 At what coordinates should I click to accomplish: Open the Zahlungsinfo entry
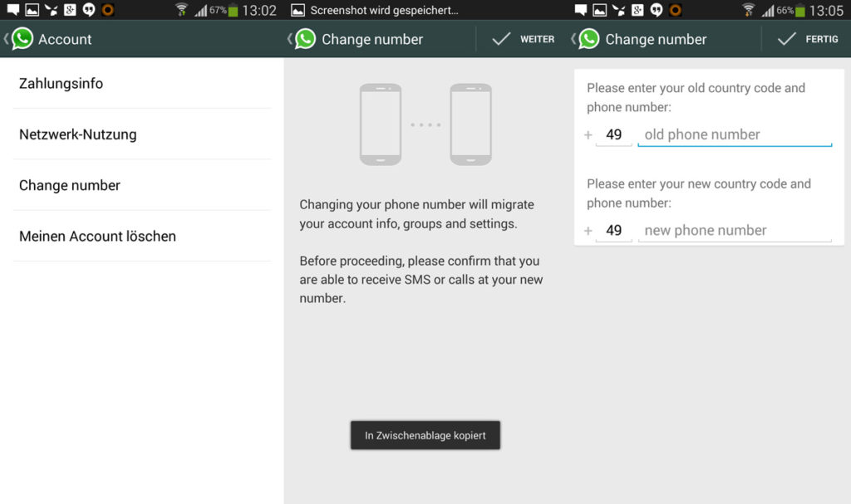[141, 84]
